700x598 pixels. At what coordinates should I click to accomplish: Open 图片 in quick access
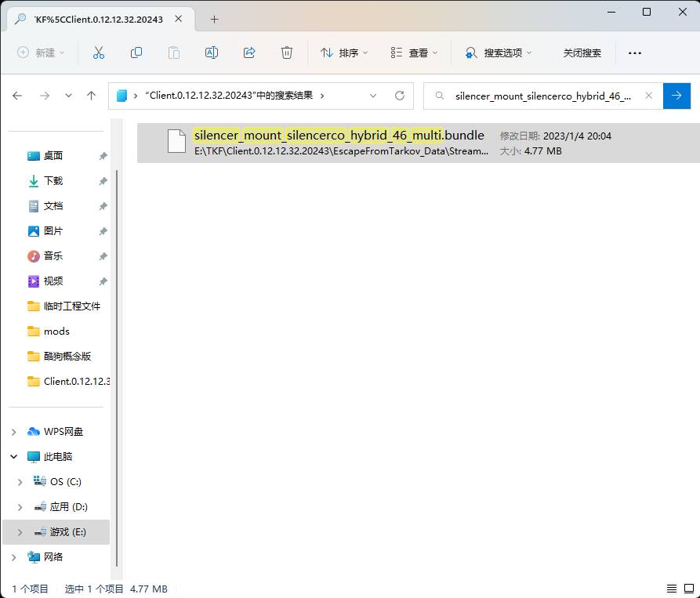[x=53, y=230]
